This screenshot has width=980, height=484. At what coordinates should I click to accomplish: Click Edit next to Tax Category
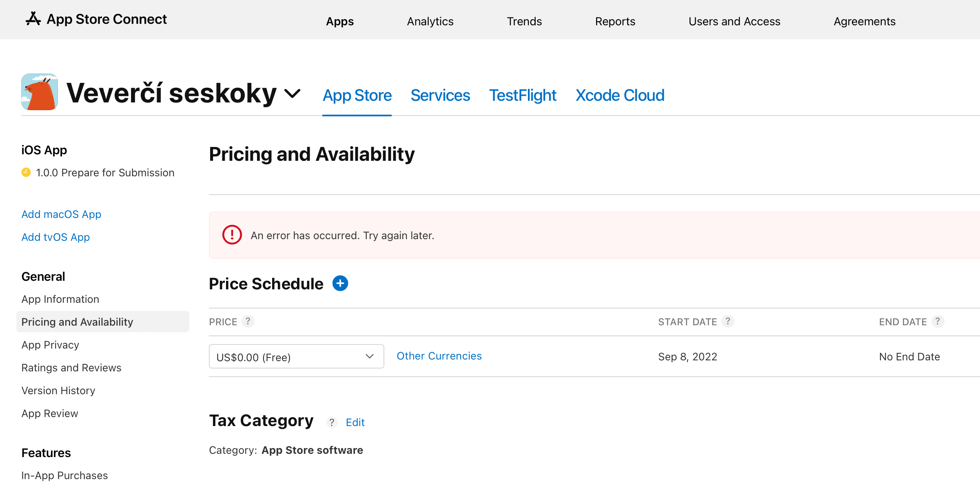tap(355, 422)
